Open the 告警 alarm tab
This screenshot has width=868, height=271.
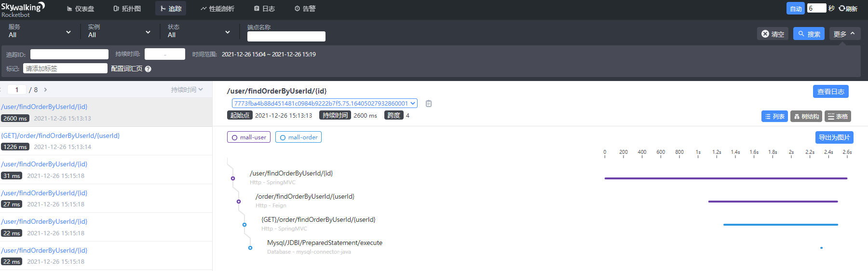pyautogui.click(x=305, y=9)
